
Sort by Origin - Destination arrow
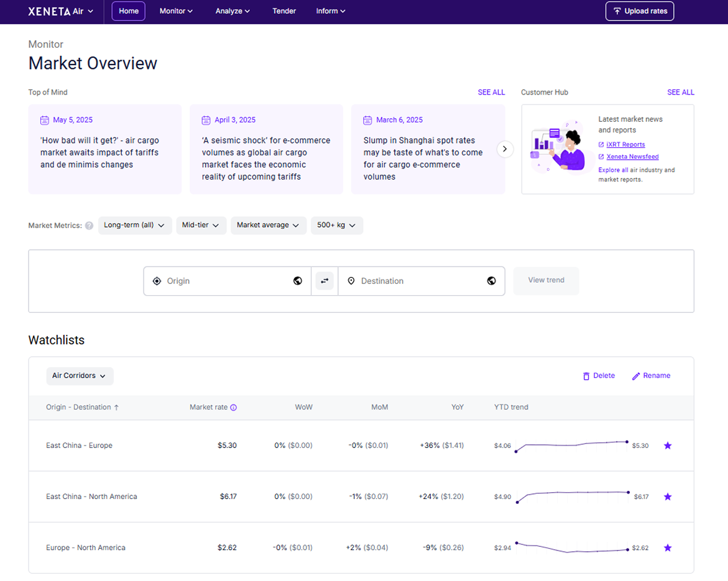point(116,408)
